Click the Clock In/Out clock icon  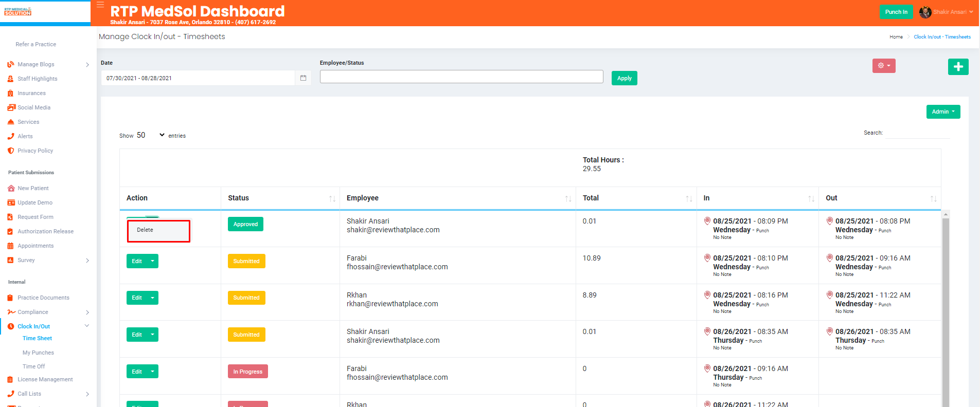[x=11, y=326]
